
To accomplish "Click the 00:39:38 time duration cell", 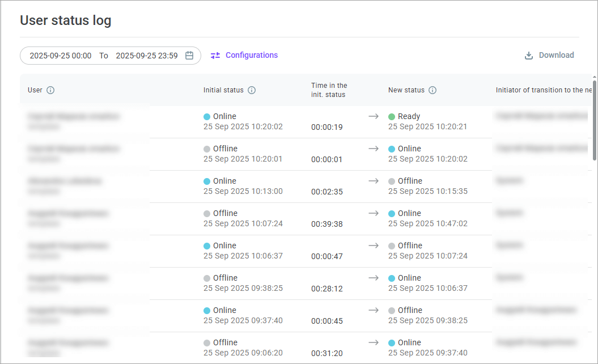I will coord(326,224).
